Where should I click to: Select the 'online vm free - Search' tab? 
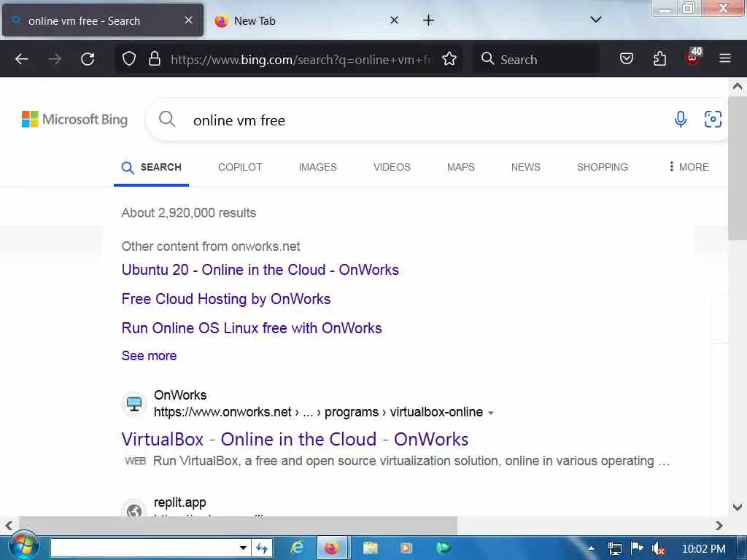pos(103,20)
